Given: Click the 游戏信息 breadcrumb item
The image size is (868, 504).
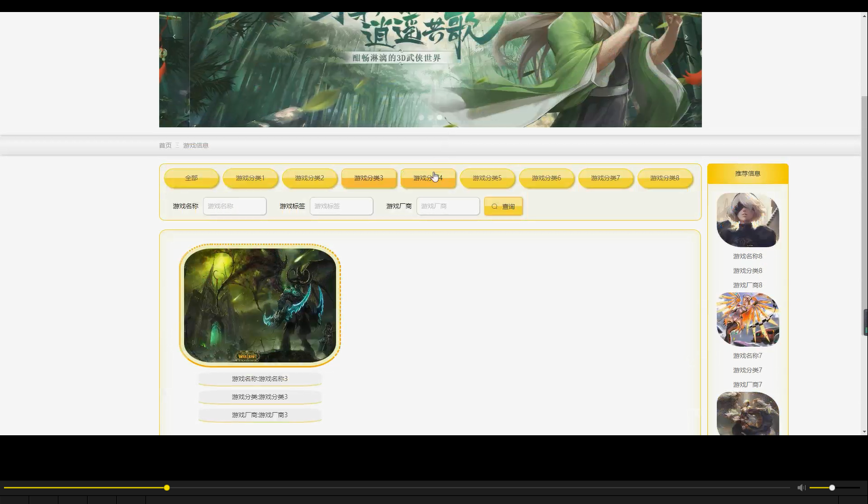Looking at the screenshot, I should [x=196, y=145].
